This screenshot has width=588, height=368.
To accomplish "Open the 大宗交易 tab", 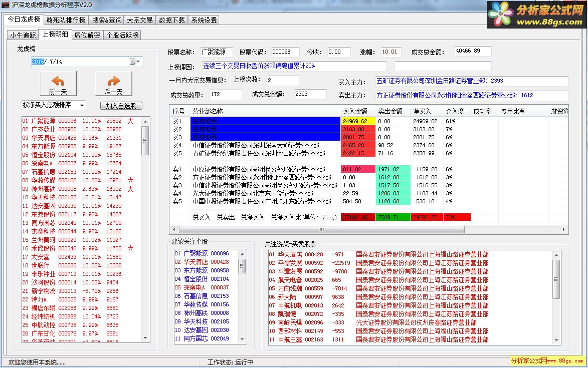I will point(139,20).
